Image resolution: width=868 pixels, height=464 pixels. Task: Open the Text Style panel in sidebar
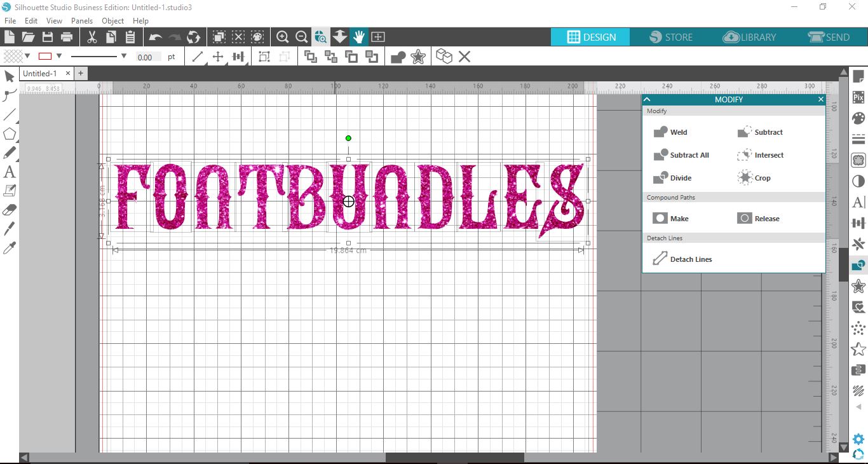[858, 202]
